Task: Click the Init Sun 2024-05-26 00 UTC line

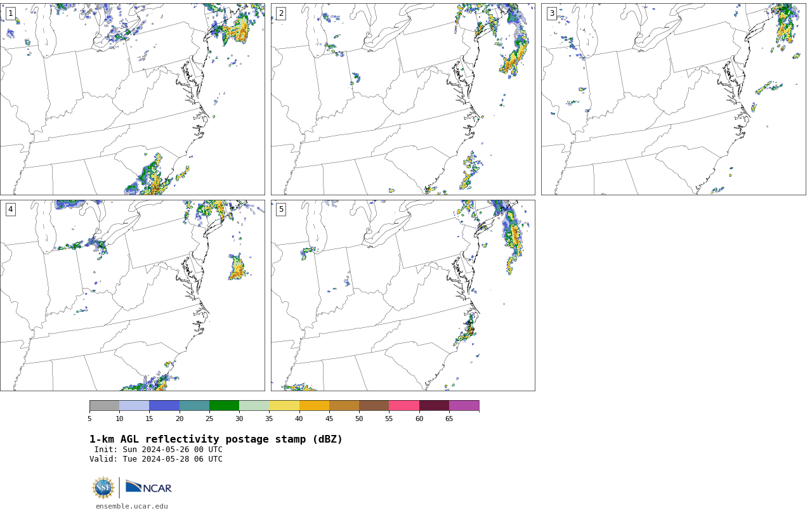Action: point(159,450)
